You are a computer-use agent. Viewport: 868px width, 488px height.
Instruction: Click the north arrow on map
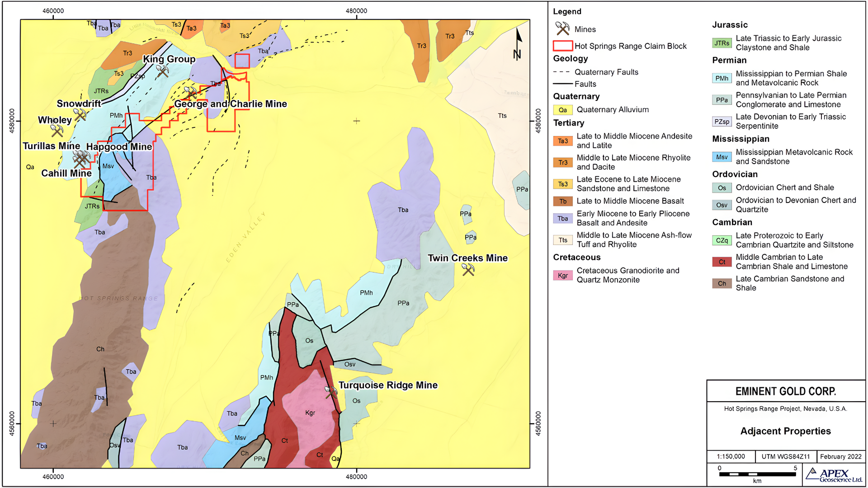518,44
